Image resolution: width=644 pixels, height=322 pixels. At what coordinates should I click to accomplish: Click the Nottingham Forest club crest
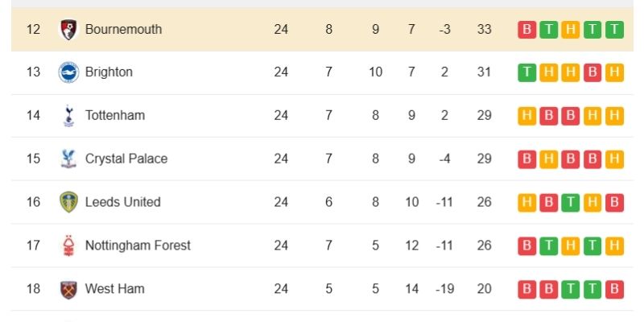pyautogui.click(x=68, y=246)
